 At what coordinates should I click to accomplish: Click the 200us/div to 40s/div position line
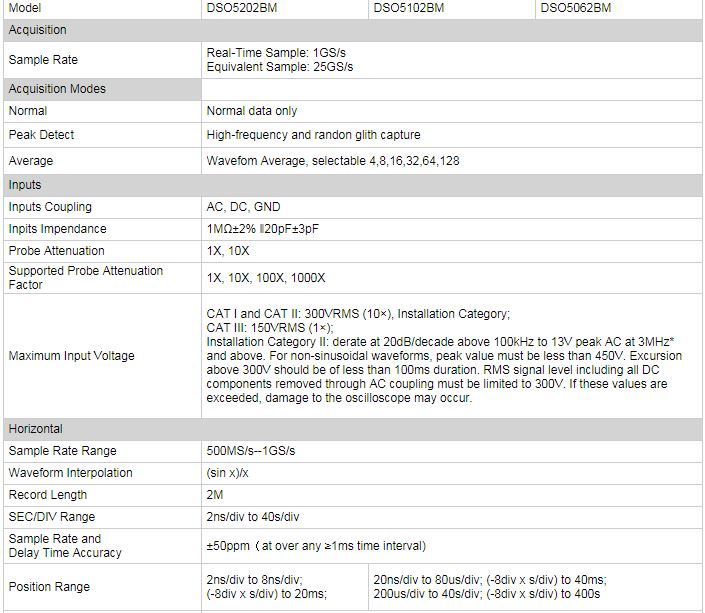coord(486,594)
